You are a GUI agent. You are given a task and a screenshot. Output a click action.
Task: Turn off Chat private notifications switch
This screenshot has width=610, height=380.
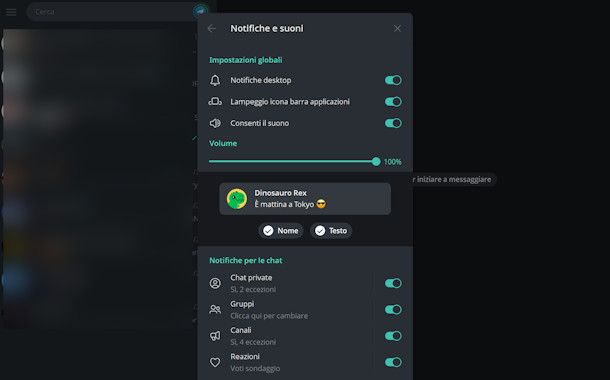pyautogui.click(x=393, y=283)
